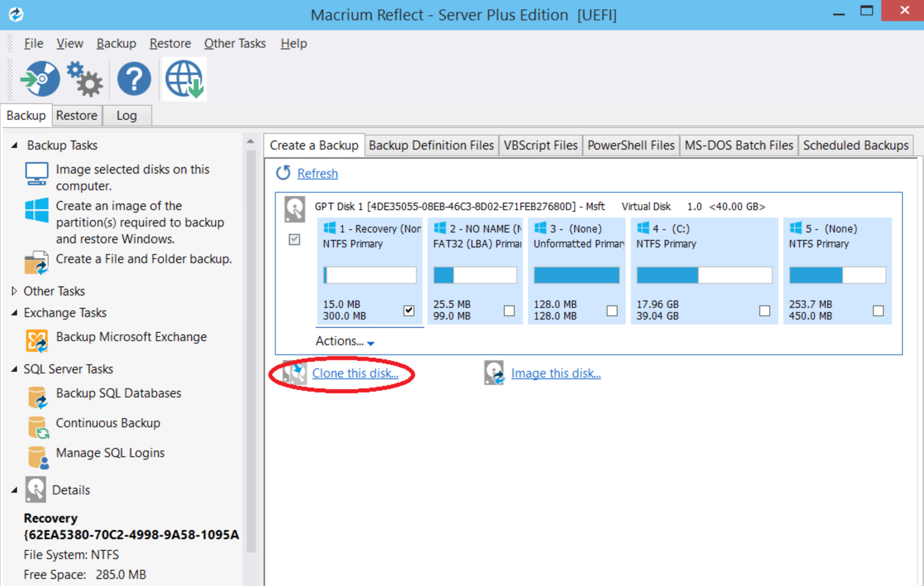Click the Image this disk... link

pos(556,373)
